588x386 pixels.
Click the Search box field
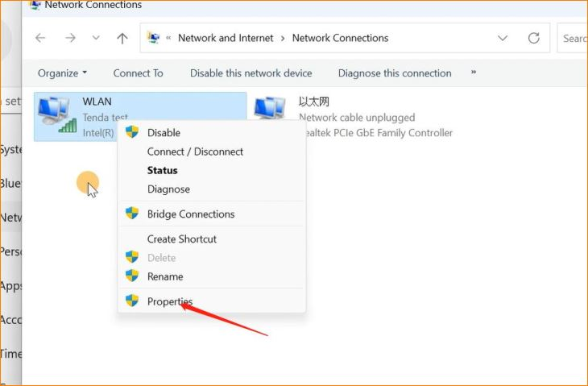pyautogui.click(x=573, y=38)
